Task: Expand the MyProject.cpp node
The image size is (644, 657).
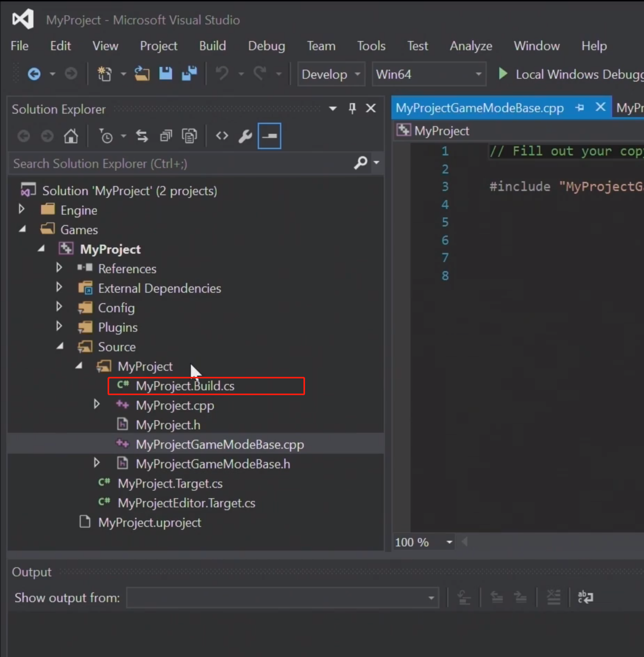Action: point(97,404)
